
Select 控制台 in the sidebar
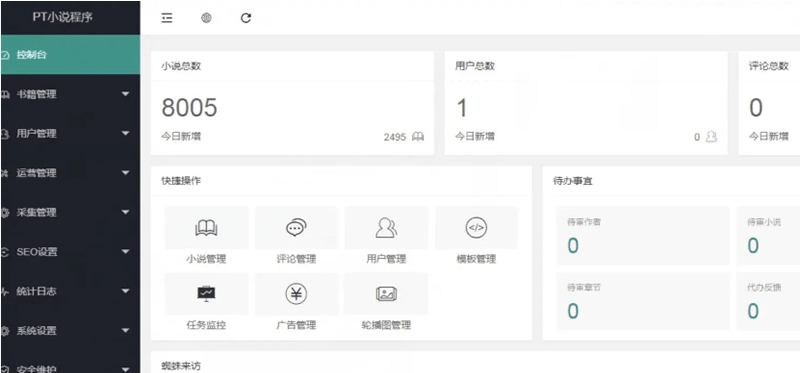coord(70,55)
